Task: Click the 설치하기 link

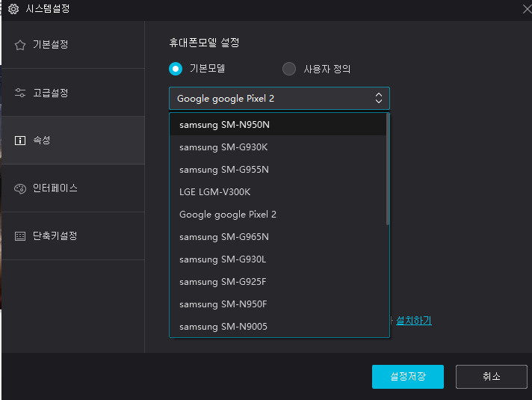Action: 414,320
